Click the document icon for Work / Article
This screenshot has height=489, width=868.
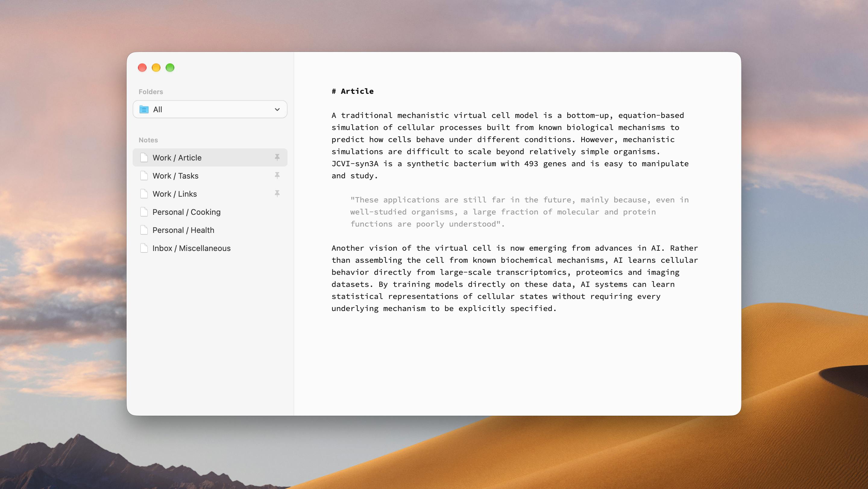144,157
